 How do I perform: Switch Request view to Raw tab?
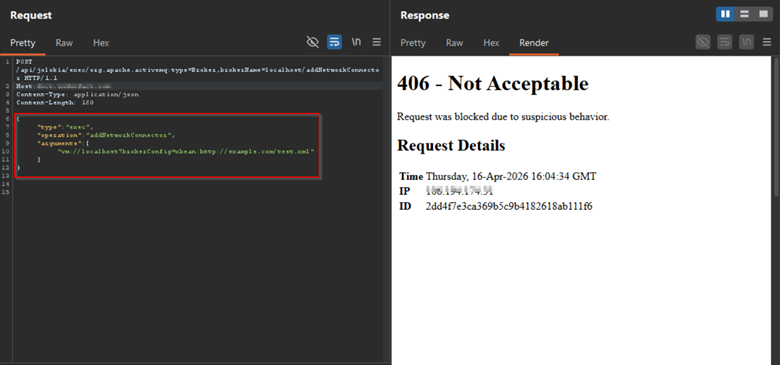(64, 43)
